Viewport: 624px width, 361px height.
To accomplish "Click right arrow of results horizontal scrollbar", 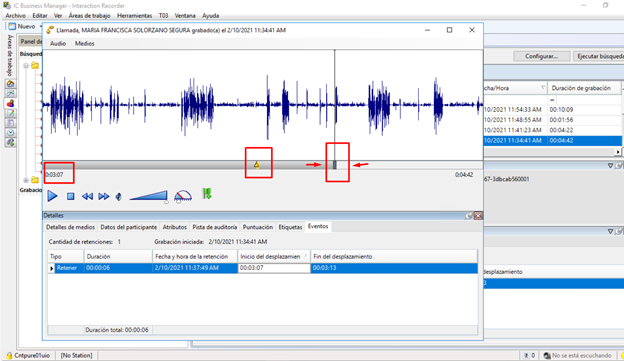I will pos(618,152).
